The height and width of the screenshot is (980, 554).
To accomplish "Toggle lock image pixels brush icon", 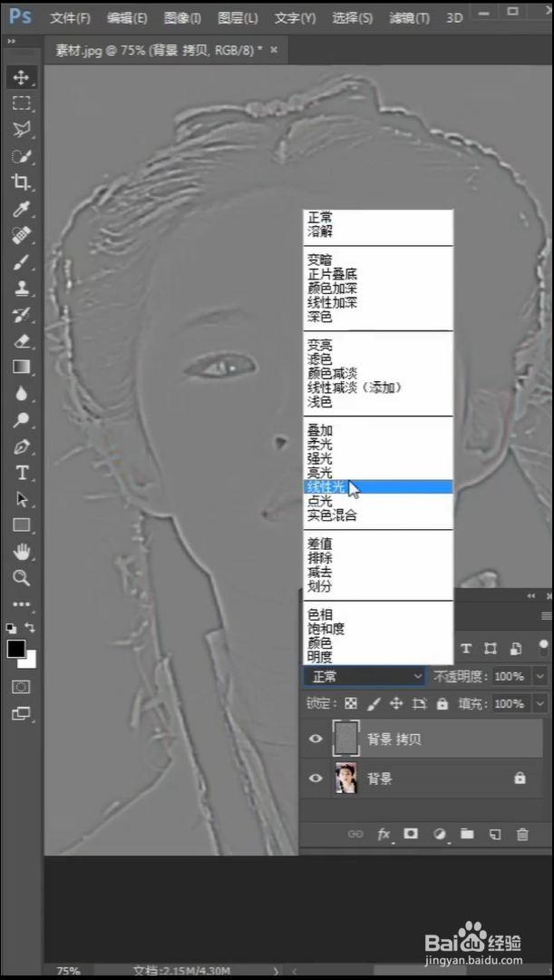I will pyautogui.click(x=373, y=704).
